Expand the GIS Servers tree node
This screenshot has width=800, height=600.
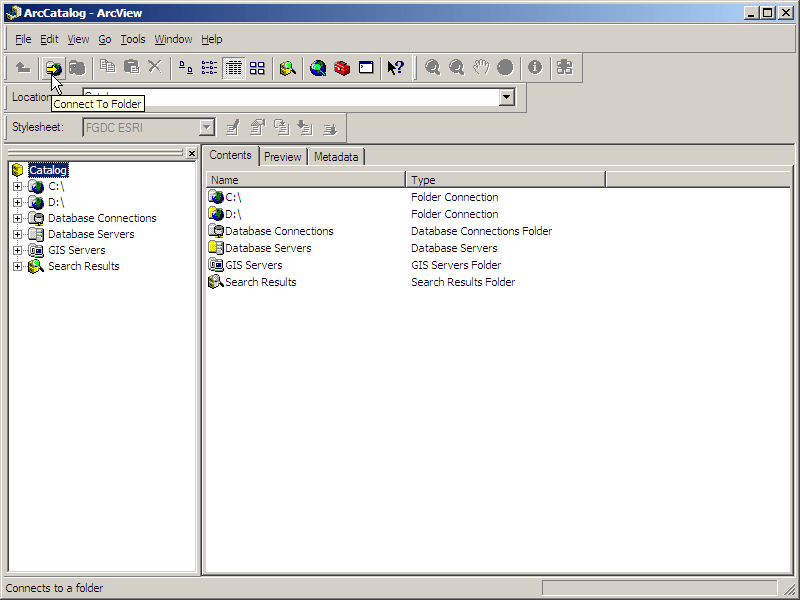[x=17, y=250]
